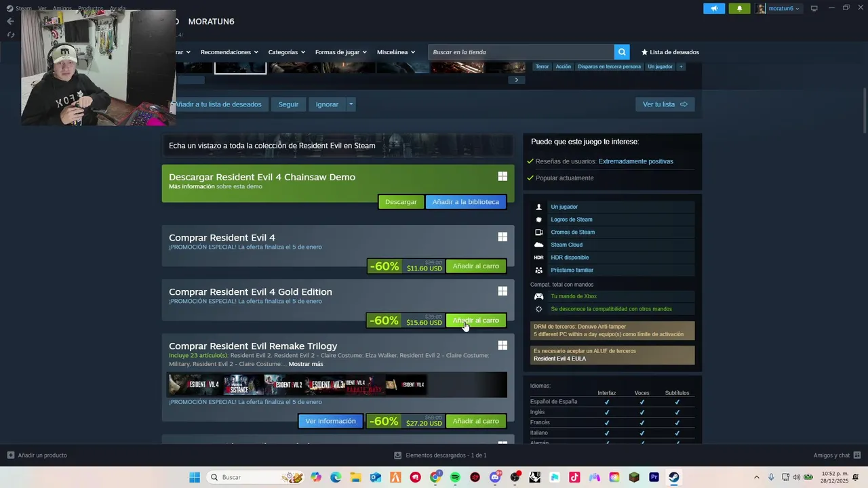868x488 pixels.
Task: Open the Productos menu
Action: pos(91,9)
